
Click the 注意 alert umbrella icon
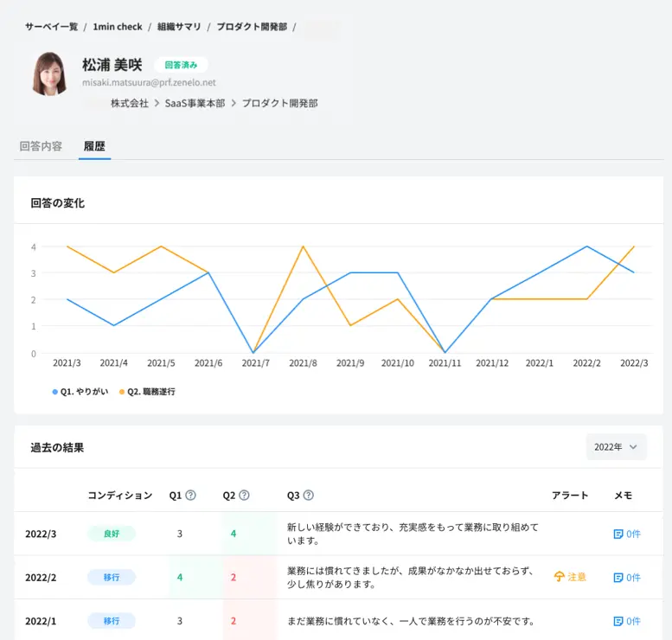coord(560,577)
